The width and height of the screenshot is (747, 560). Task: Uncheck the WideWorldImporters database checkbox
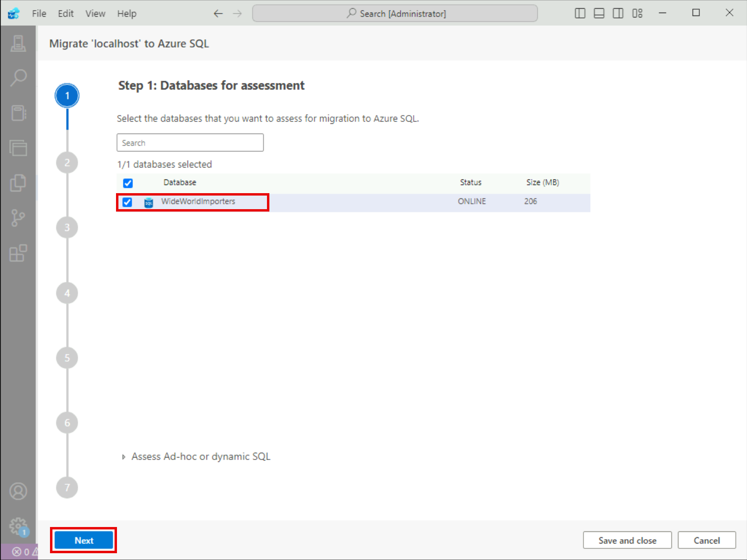pyautogui.click(x=127, y=202)
